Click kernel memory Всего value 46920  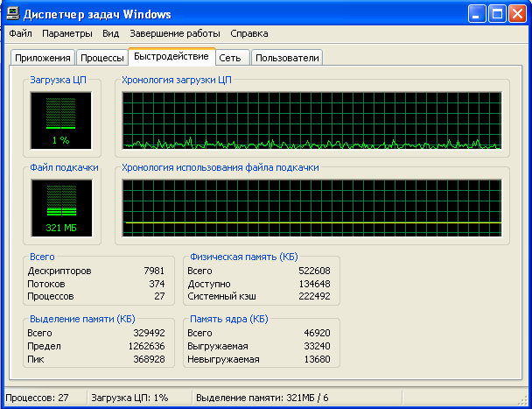317,333
